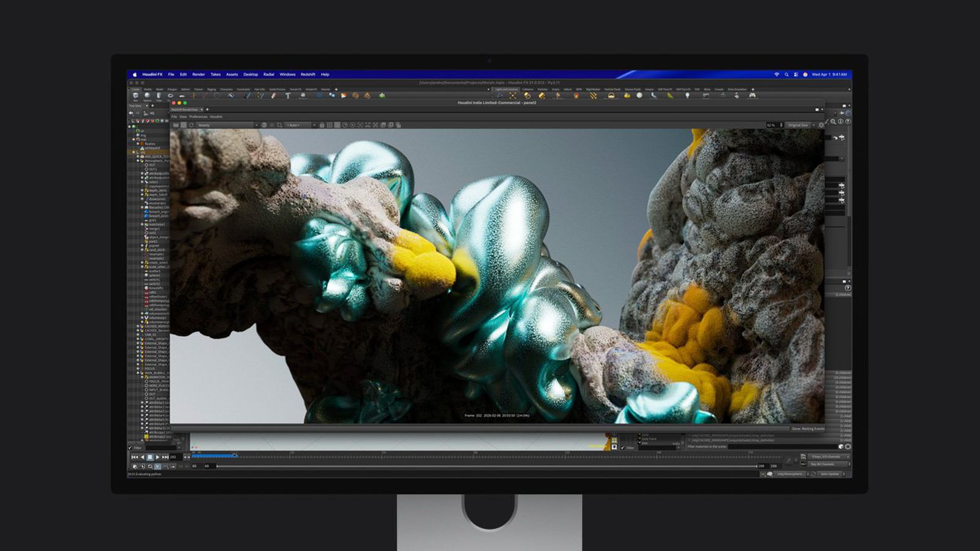Click the refresh render icon in the render view

(x=192, y=124)
